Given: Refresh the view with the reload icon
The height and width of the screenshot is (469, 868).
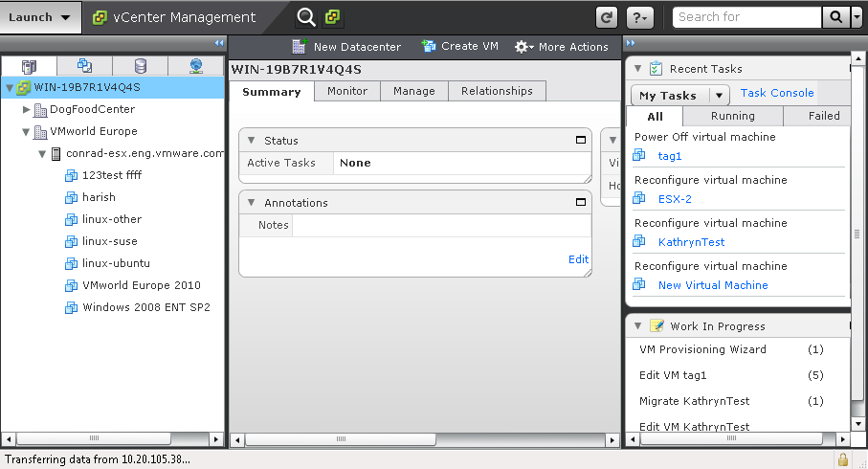Looking at the screenshot, I should coord(606,18).
